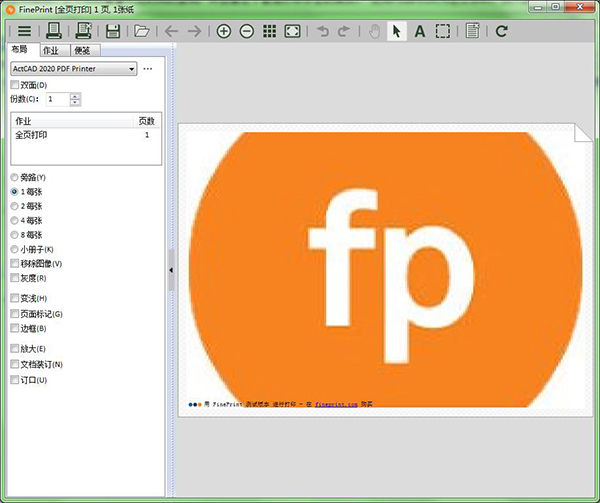Show thumbnail grid view
This screenshot has height=503, width=600.
coord(269,31)
